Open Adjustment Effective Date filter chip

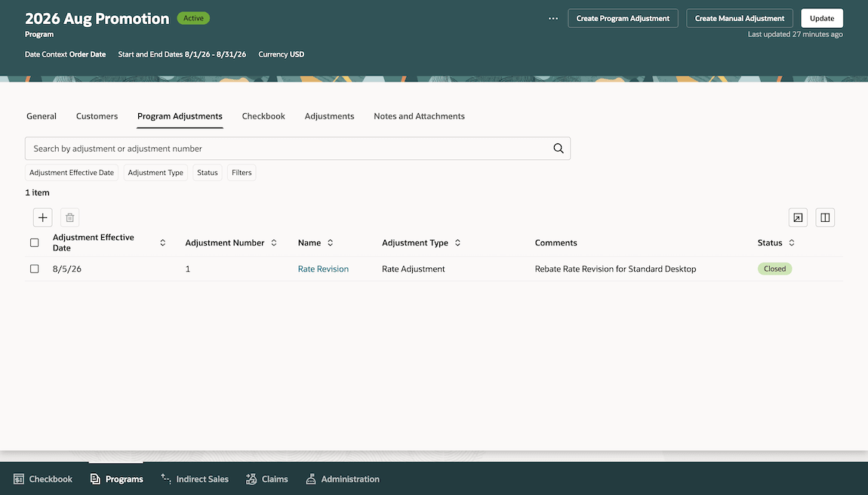point(72,173)
